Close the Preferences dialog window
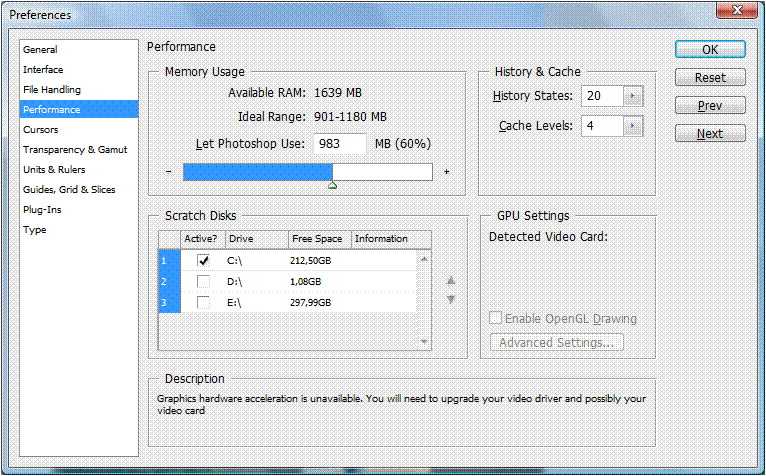Image resolution: width=766 pixels, height=476 pixels. pos(737,10)
